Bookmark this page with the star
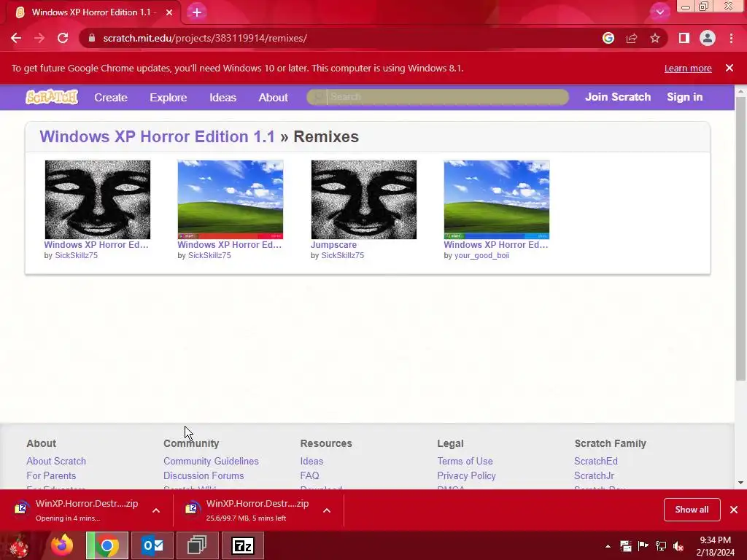Viewport: 747px width, 560px height. click(655, 38)
